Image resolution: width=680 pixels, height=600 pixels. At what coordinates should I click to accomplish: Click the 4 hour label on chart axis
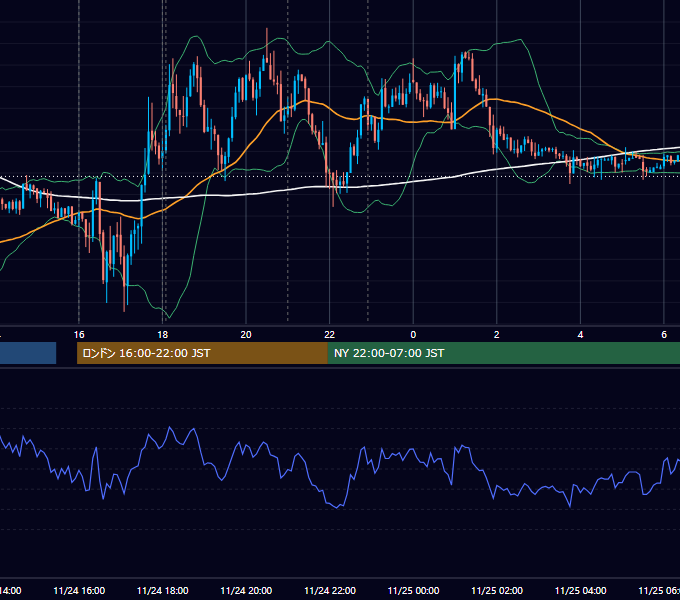tap(580, 335)
